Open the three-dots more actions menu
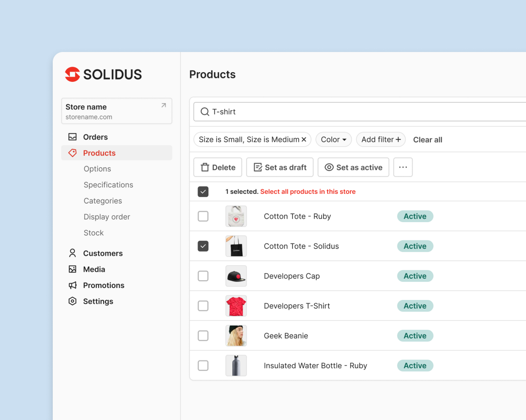This screenshot has height=420, width=526. pos(403,167)
